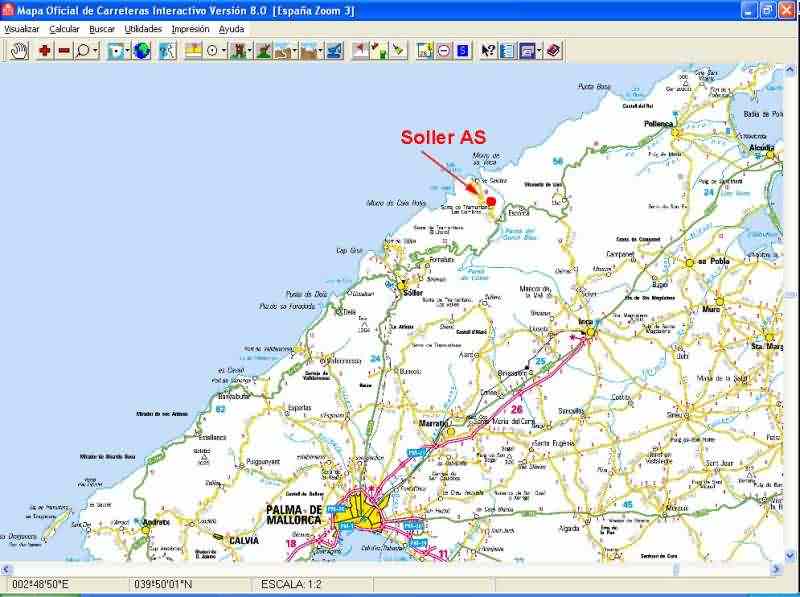Viewport: 800px width, 597px height.
Task: Click the ESCALA 1:2 status text
Action: coord(290,584)
